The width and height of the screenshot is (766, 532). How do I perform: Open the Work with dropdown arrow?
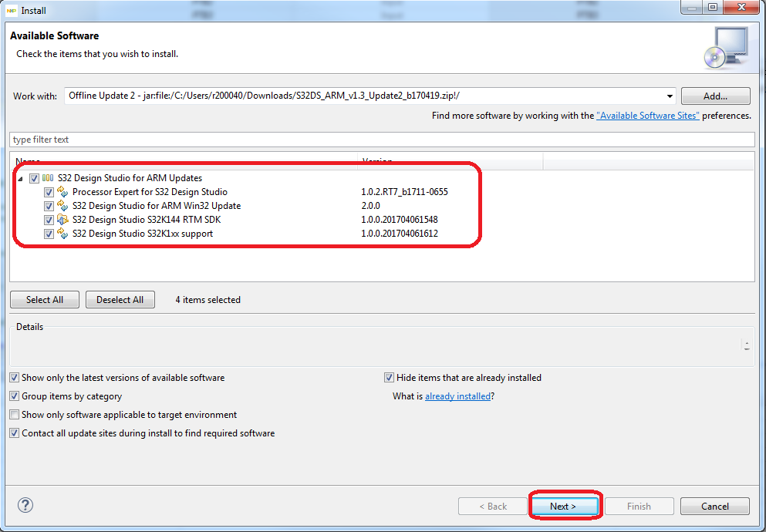670,96
